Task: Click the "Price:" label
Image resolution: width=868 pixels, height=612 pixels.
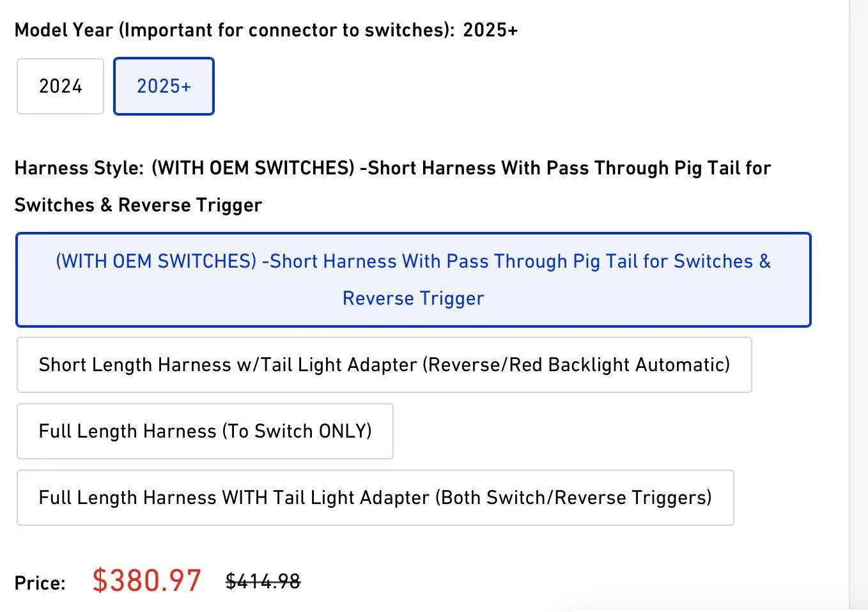Action: [x=40, y=583]
